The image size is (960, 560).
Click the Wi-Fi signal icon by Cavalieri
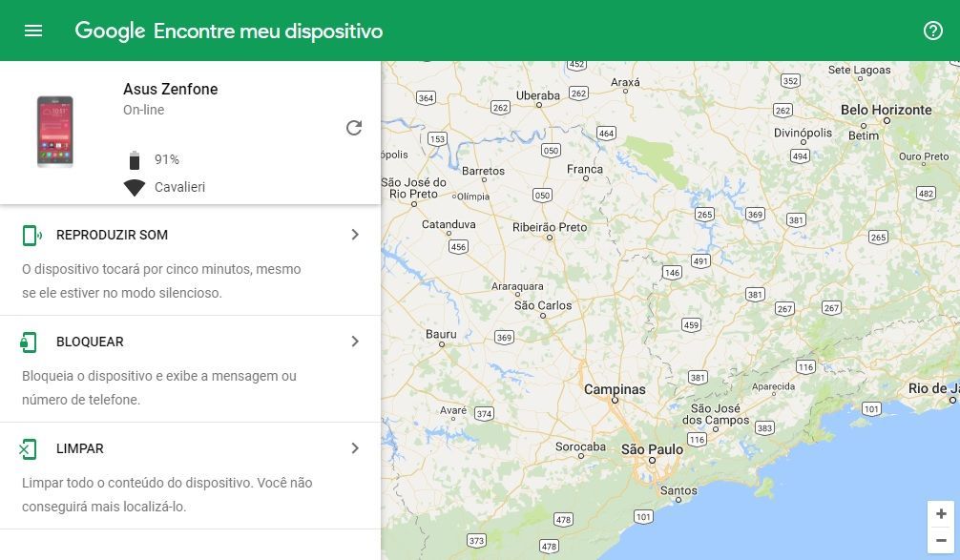(135, 187)
